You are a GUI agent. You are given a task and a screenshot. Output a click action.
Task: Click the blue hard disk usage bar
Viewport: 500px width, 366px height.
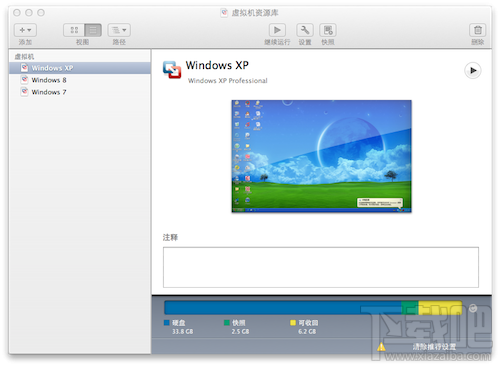[x=283, y=307]
